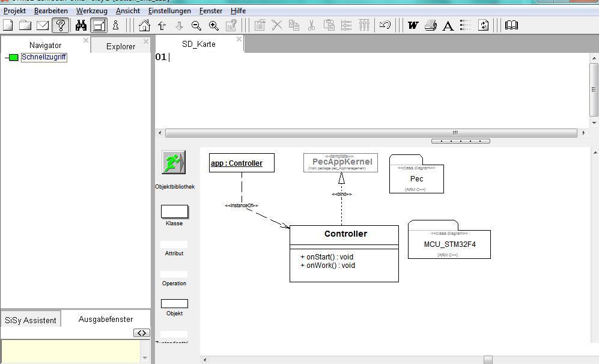Switch to the Explorer tab
The image size is (599, 364).
pos(120,46)
